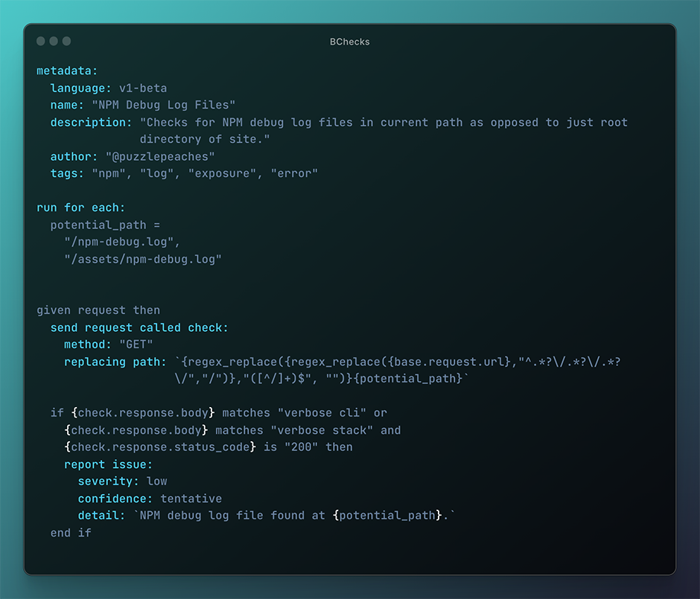Click the BChecks window title
The image size is (700, 599).
click(x=349, y=42)
